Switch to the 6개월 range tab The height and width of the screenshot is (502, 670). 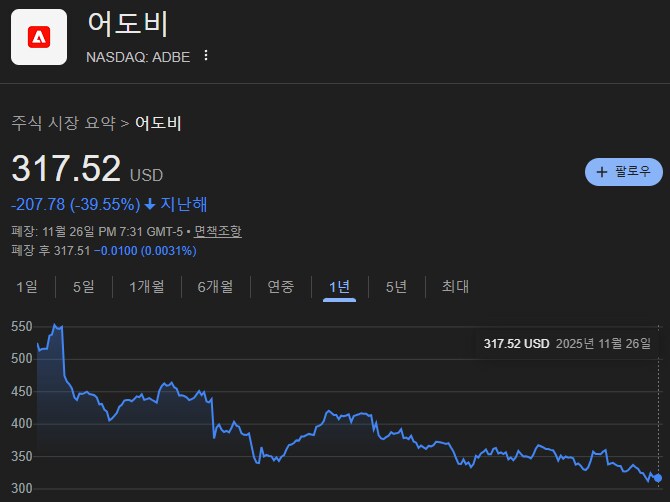(x=215, y=287)
